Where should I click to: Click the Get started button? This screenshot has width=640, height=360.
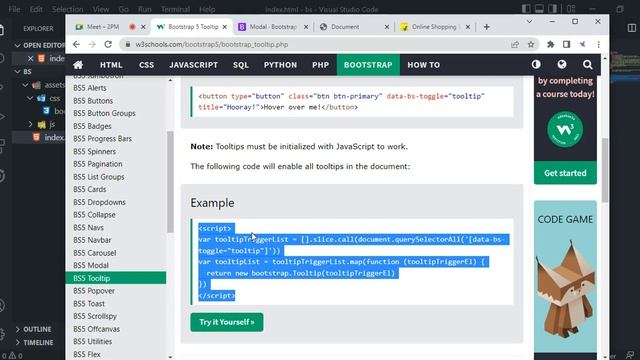click(565, 173)
